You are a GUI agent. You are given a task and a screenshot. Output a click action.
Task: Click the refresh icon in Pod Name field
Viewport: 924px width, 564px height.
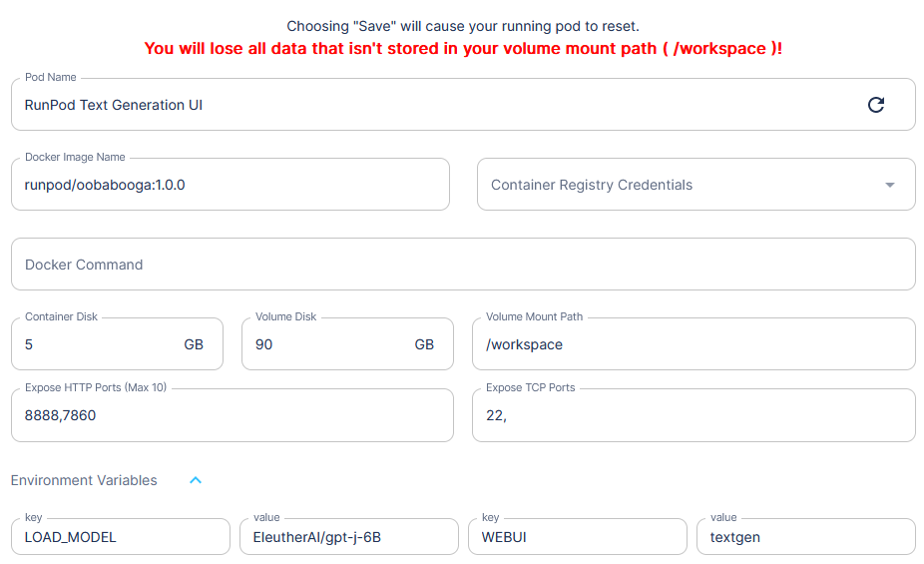click(x=876, y=105)
